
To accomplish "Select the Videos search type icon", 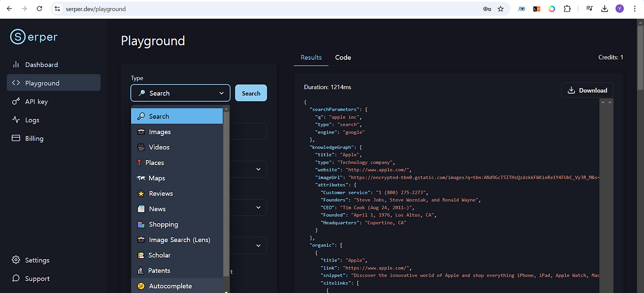I will [141, 146].
